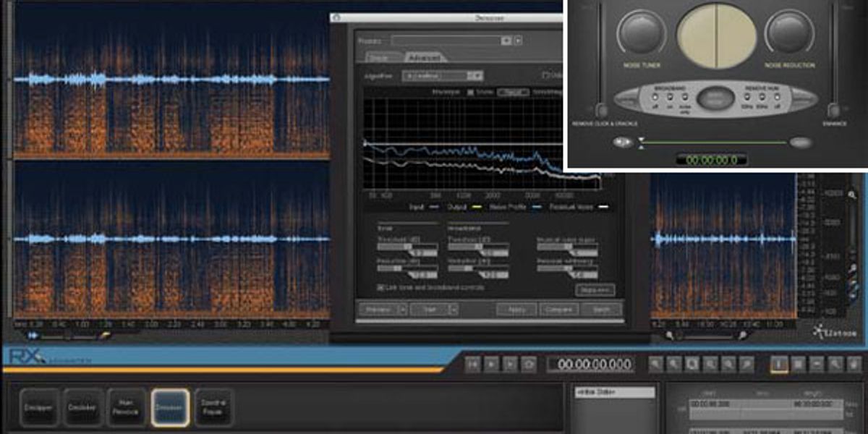Check the Link tonal and broadband controls box

click(380, 287)
